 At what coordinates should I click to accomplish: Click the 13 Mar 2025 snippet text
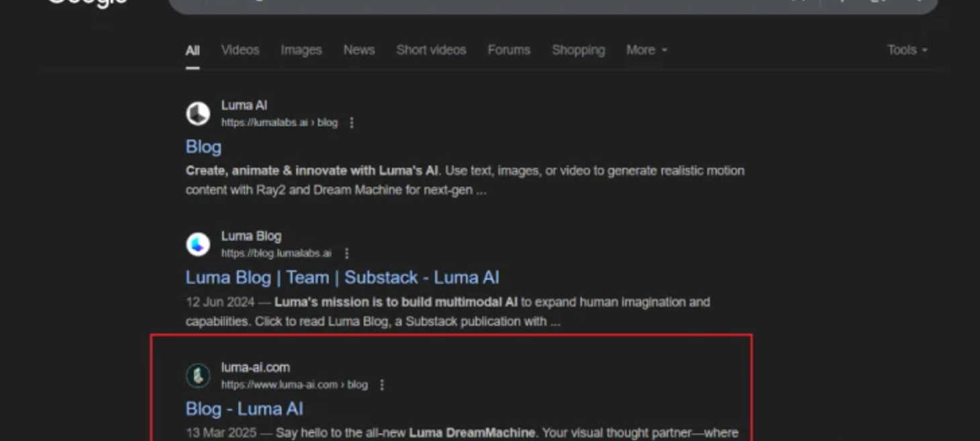click(x=462, y=433)
